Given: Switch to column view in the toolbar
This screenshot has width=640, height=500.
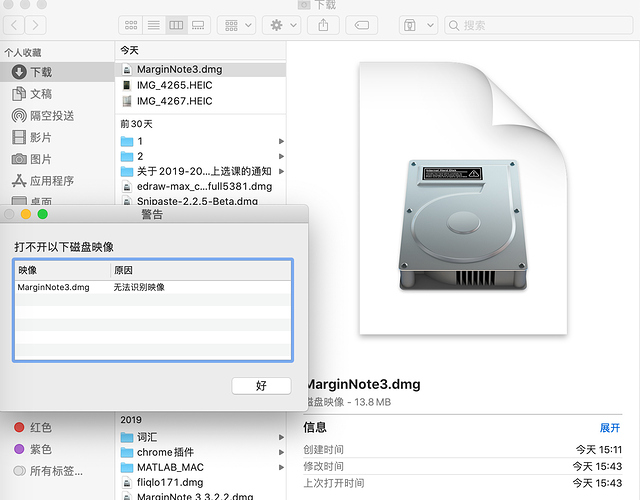Looking at the screenshot, I should coord(176,25).
